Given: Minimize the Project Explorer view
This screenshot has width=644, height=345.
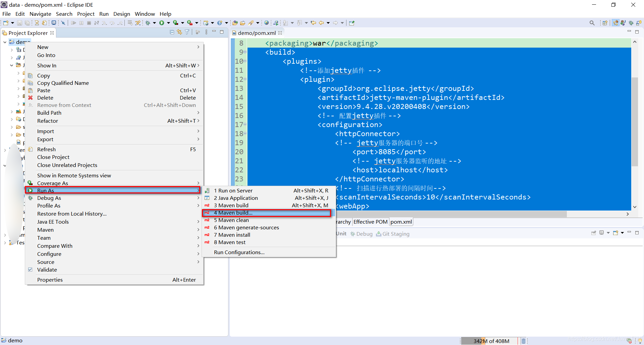Looking at the screenshot, I should pos(214,32).
